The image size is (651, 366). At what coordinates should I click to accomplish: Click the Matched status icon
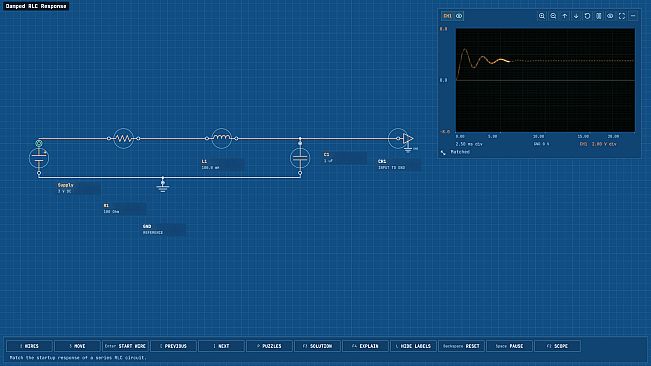[x=443, y=152]
